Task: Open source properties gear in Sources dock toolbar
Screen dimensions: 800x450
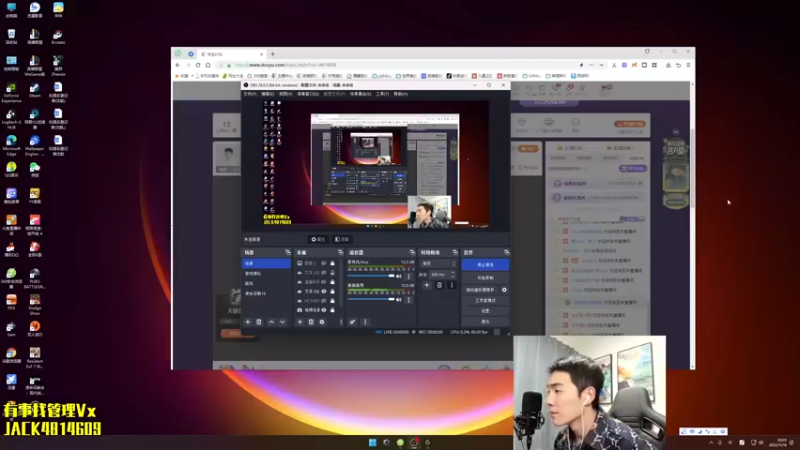Action: [x=322, y=322]
